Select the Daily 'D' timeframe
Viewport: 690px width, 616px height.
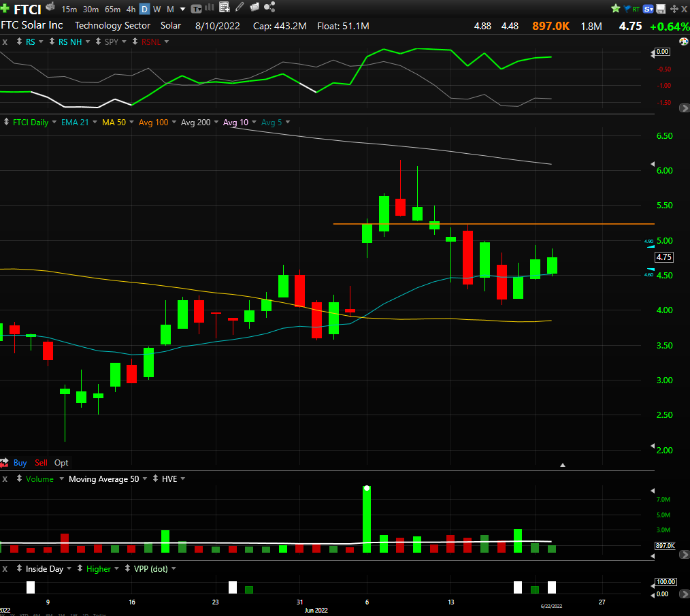(x=144, y=9)
